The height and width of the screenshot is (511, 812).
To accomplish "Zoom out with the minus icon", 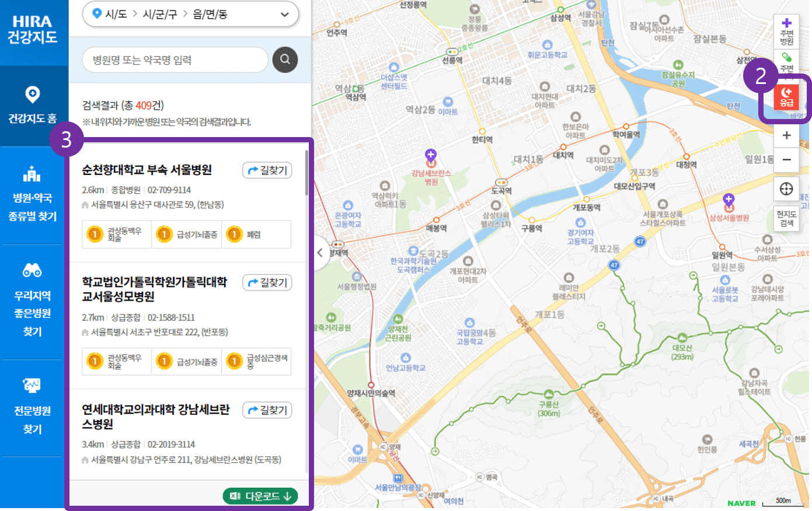I will [x=786, y=159].
